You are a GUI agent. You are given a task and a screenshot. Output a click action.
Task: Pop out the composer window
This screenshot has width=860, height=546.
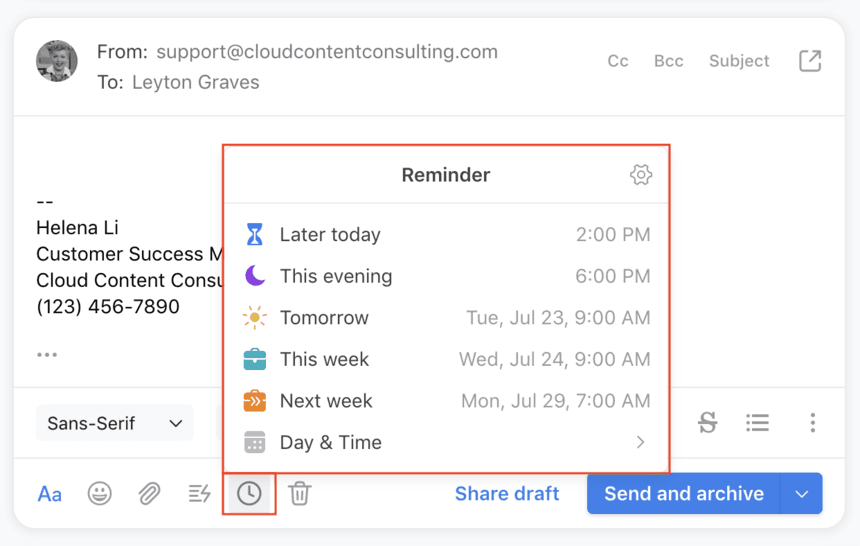(810, 61)
